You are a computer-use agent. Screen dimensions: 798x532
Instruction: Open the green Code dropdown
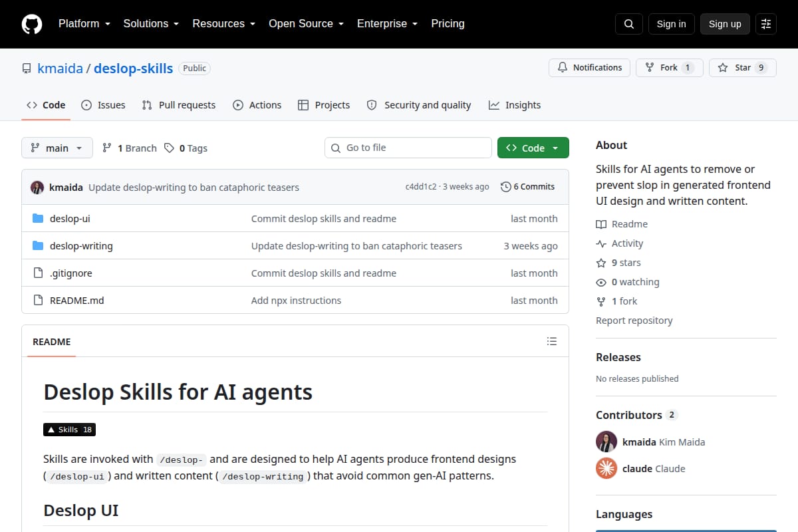point(533,148)
